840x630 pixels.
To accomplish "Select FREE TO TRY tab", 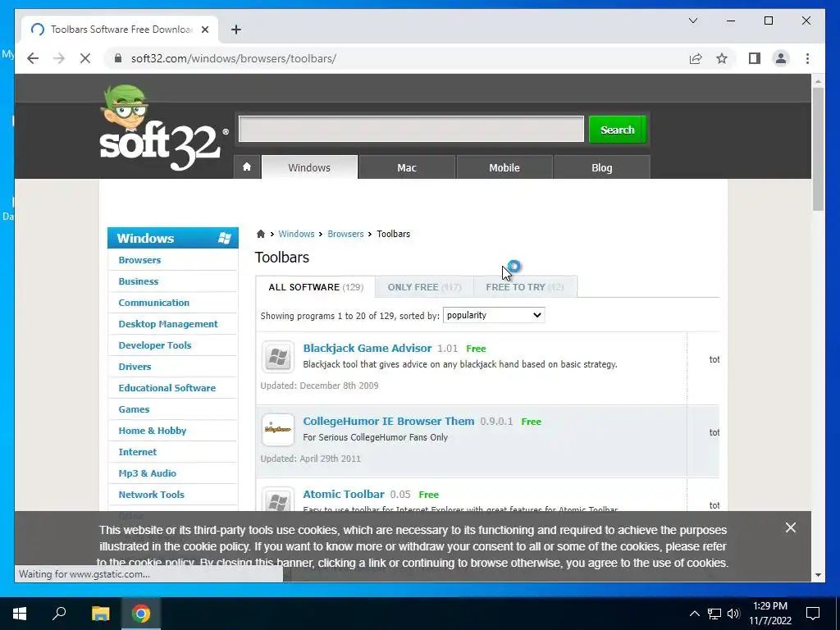I will (x=525, y=287).
